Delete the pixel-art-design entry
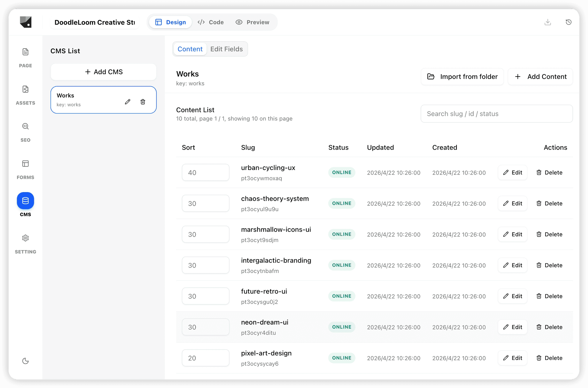Image resolution: width=588 pixels, height=388 pixels. pyautogui.click(x=549, y=358)
